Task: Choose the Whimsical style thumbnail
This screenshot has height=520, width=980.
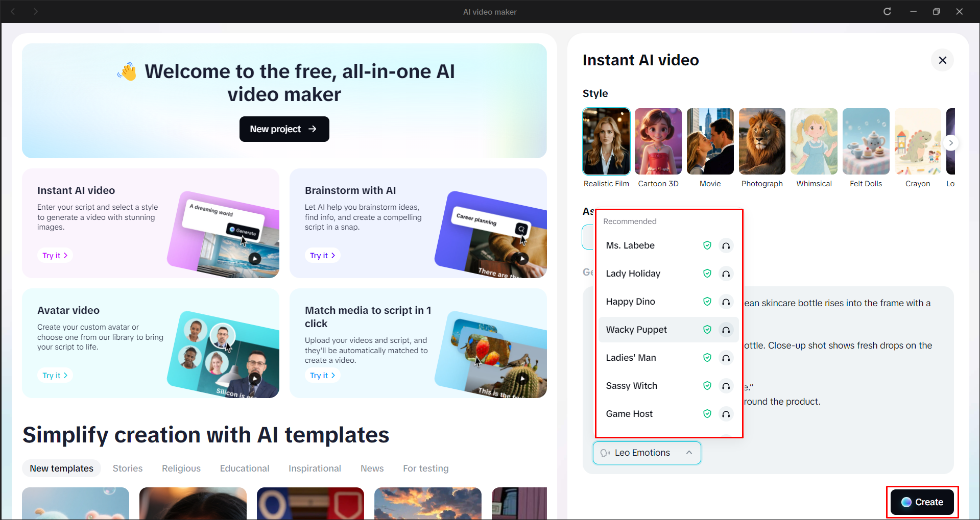Action: coord(814,141)
